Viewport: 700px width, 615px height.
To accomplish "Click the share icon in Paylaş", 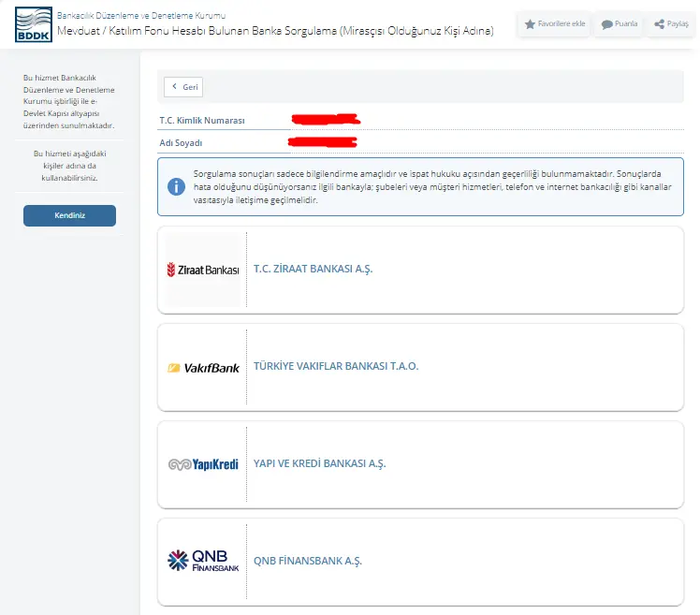I will click(x=660, y=24).
